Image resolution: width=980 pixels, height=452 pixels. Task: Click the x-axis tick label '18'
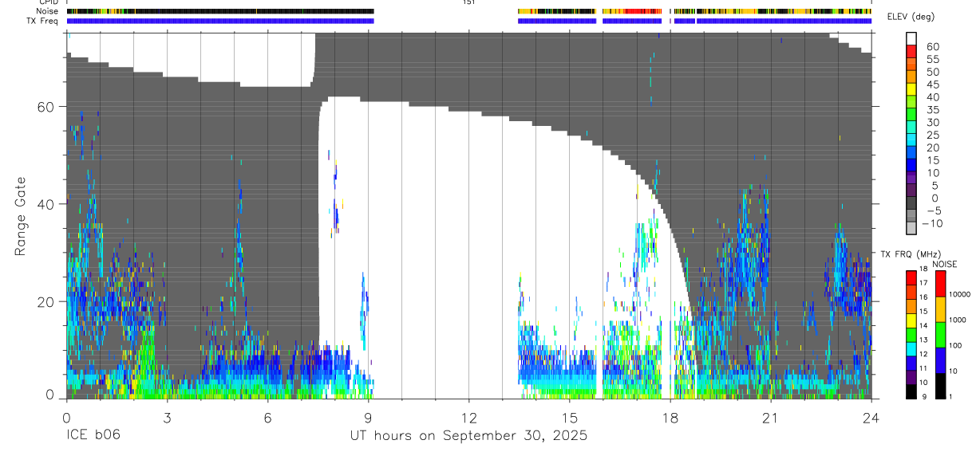coord(670,418)
